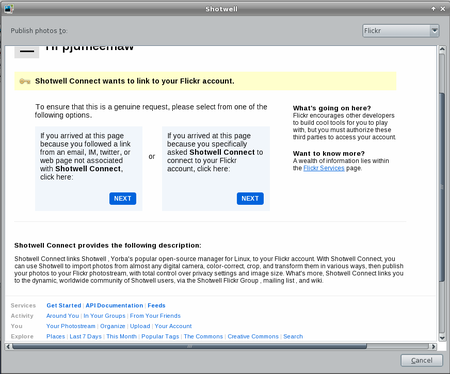Click the horizontal scrollbar left arrow

(x=8, y=347)
